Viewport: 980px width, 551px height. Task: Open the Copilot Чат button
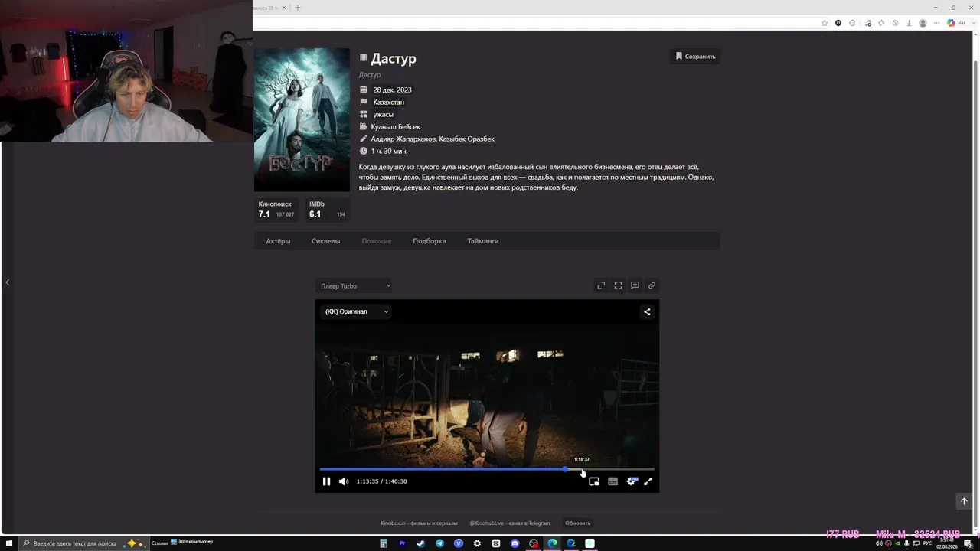(x=955, y=23)
